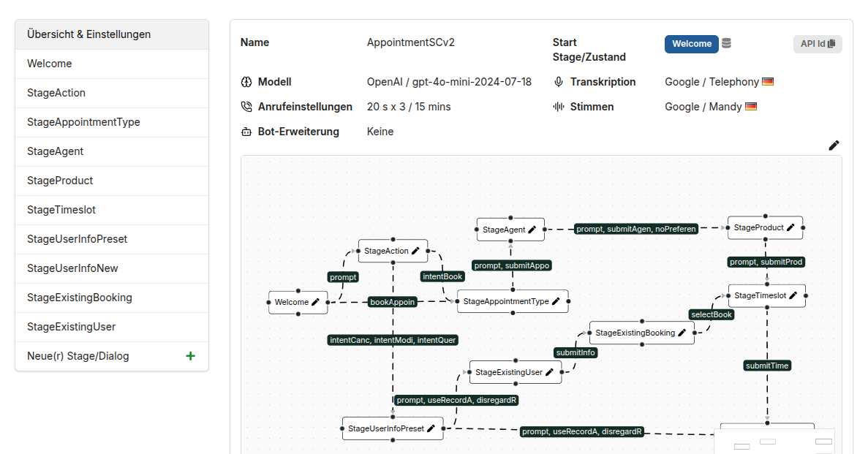This screenshot has height=454, width=868.
Task: Select StageAppointmentType in the sidebar list
Action: pyautogui.click(x=112, y=122)
